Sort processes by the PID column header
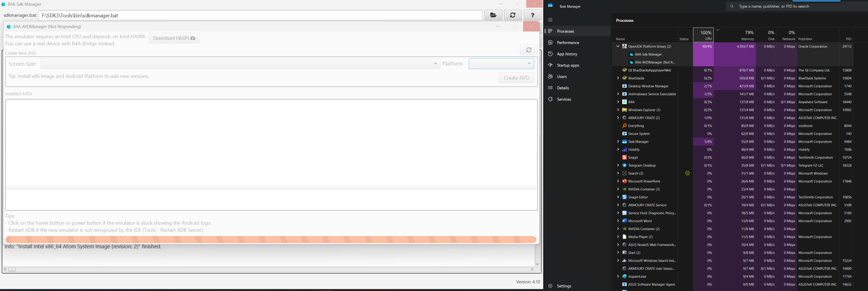 click(x=846, y=35)
